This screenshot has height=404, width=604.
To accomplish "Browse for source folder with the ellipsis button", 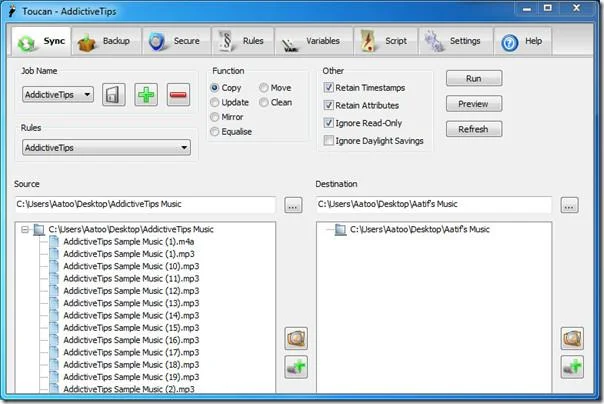I will tap(293, 205).
